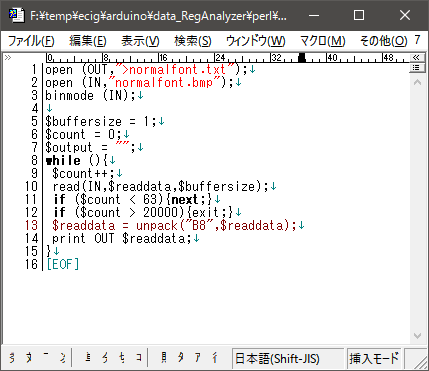Click the ruler label 40

pos(332,57)
